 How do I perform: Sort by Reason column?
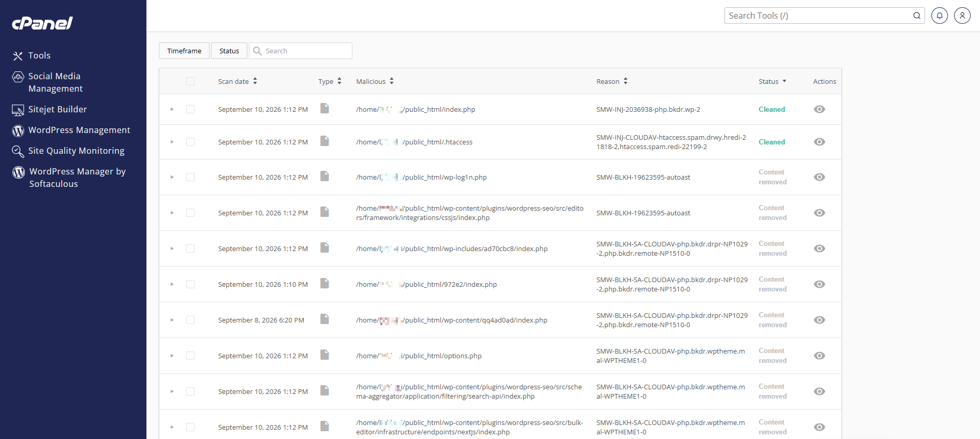612,81
